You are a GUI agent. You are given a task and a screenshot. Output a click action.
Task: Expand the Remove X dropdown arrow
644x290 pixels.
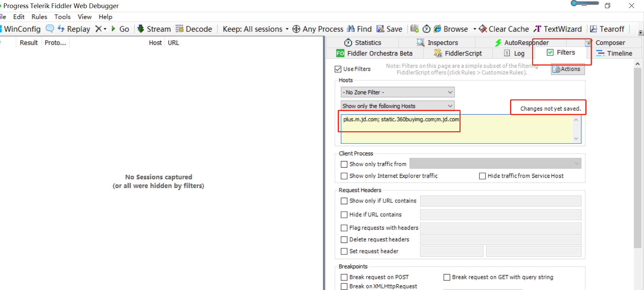(x=105, y=29)
